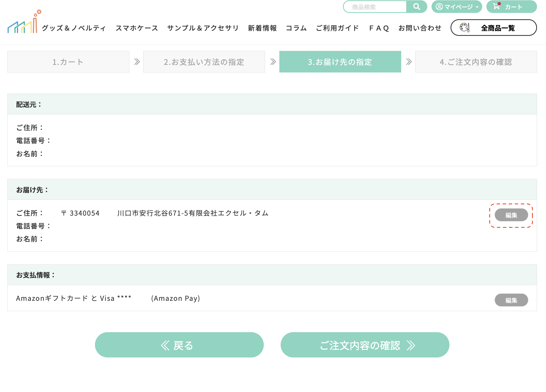Click the お支払情報 section header
Viewport: 546px width, 392px height.
click(x=272, y=275)
